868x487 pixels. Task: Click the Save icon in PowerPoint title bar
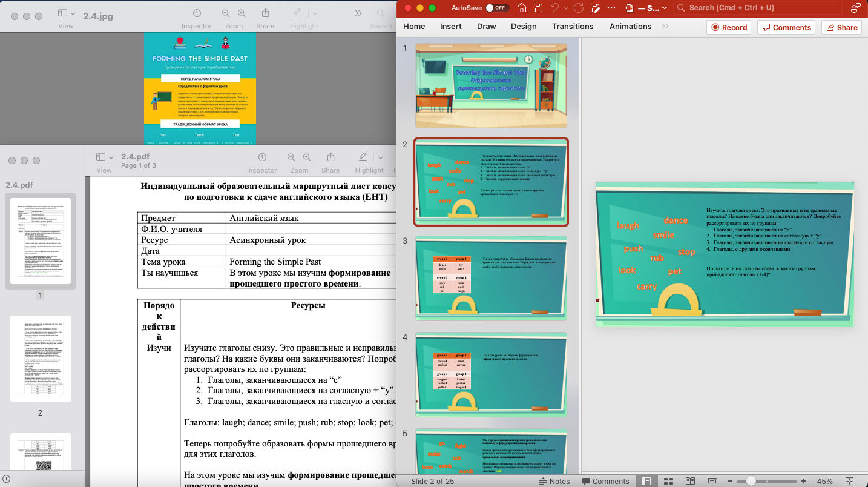(538, 8)
